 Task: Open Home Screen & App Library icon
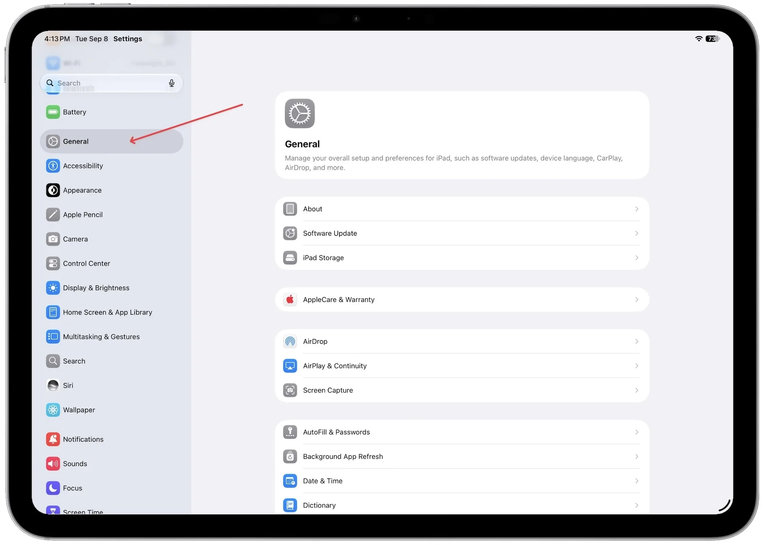click(x=53, y=312)
